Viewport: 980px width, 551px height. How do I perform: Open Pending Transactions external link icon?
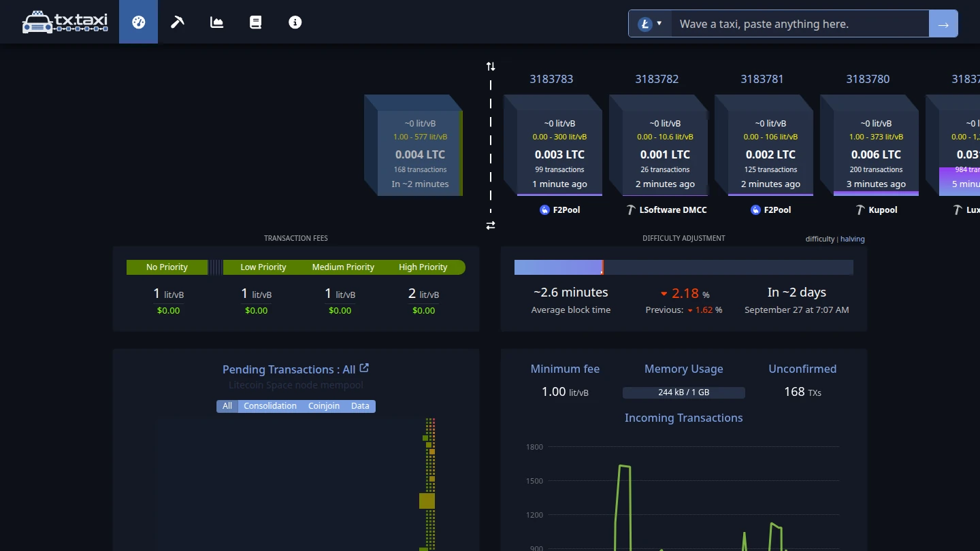[364, 368]
